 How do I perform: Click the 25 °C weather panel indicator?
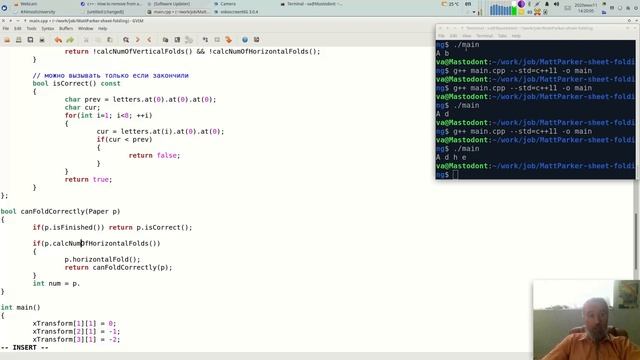tap(451, 4)
